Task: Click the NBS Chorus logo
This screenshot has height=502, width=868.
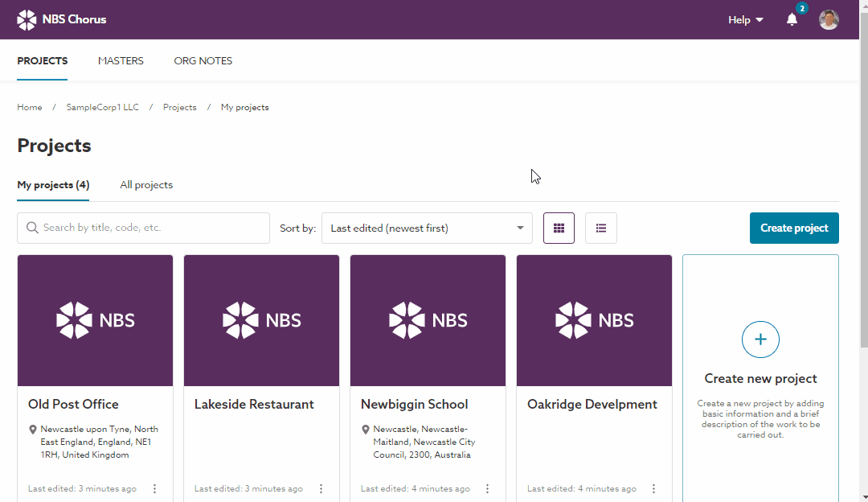Action: pos(61,19)
